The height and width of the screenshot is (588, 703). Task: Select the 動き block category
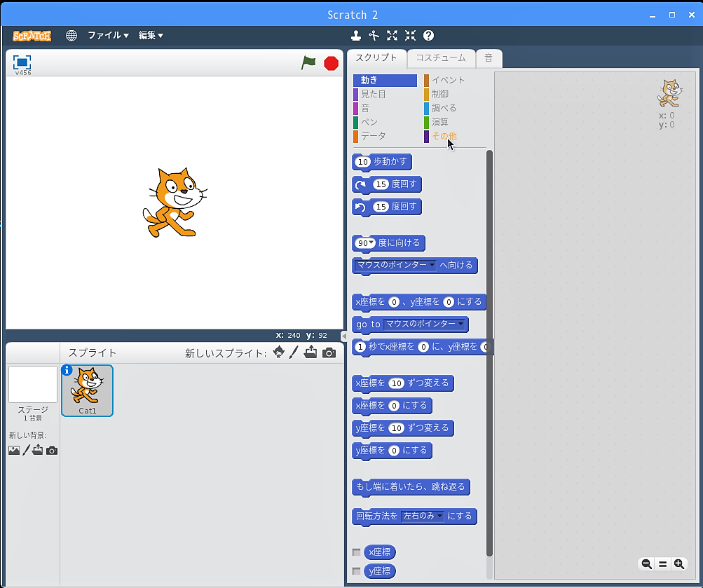(385, 80)
